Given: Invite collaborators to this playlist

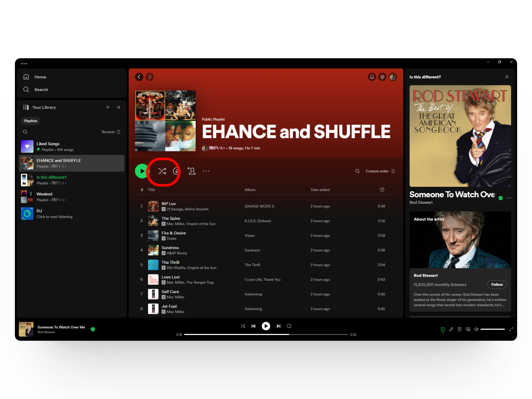Looking at the screenshot, I should point(191,171).
